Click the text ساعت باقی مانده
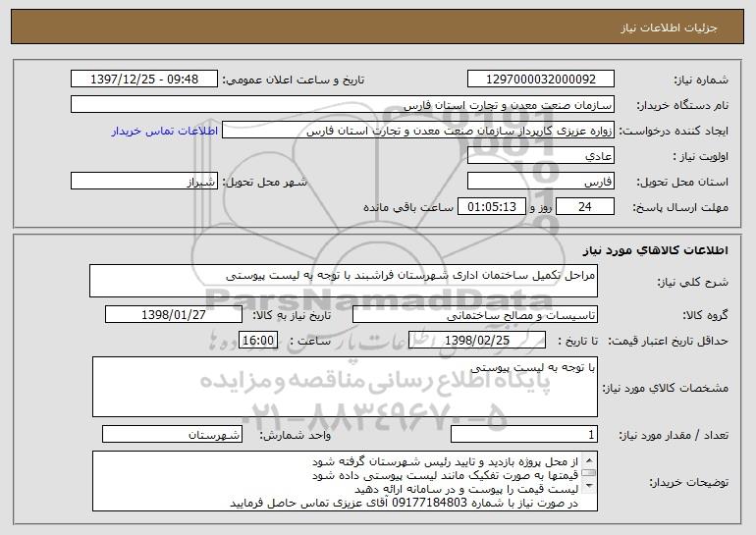 407,207
